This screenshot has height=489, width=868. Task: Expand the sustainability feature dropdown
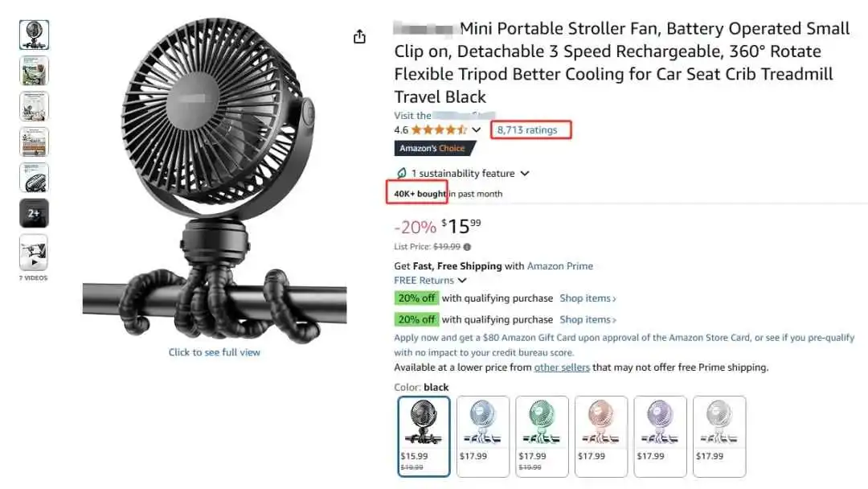[525, 174]
